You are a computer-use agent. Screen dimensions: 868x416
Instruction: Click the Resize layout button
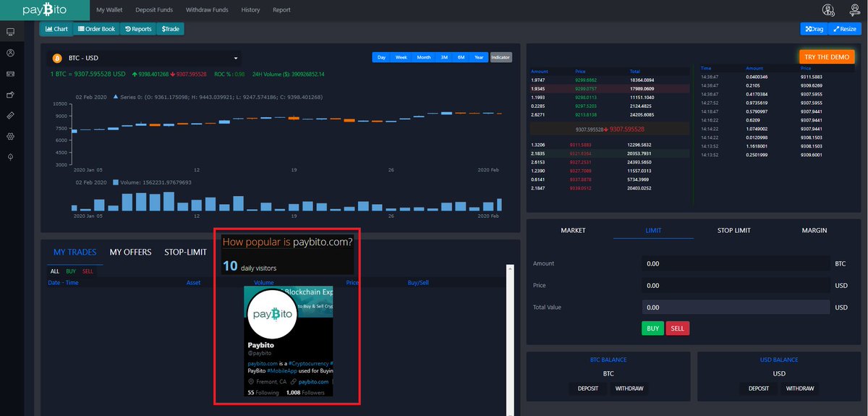click(x=845, y=29)
